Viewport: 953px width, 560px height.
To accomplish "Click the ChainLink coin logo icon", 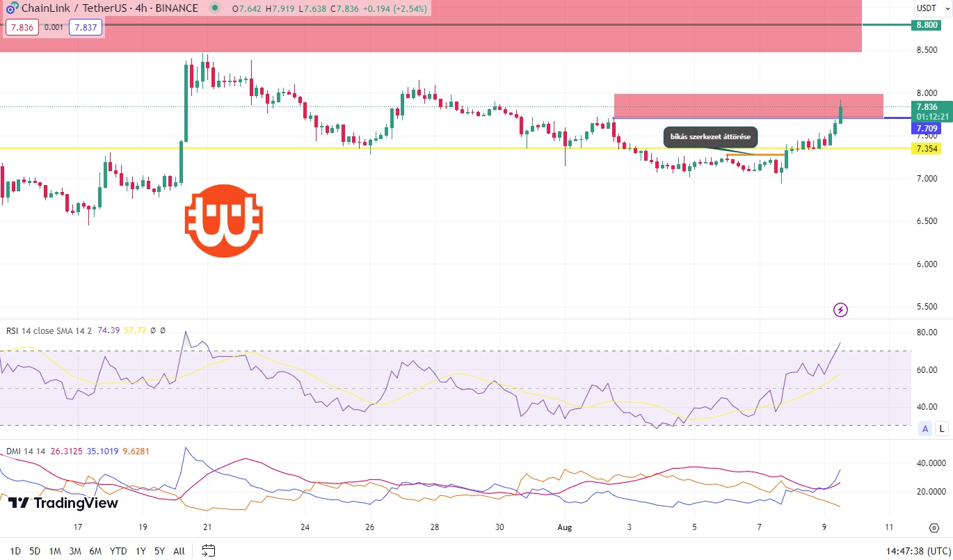I will [12, 8].
